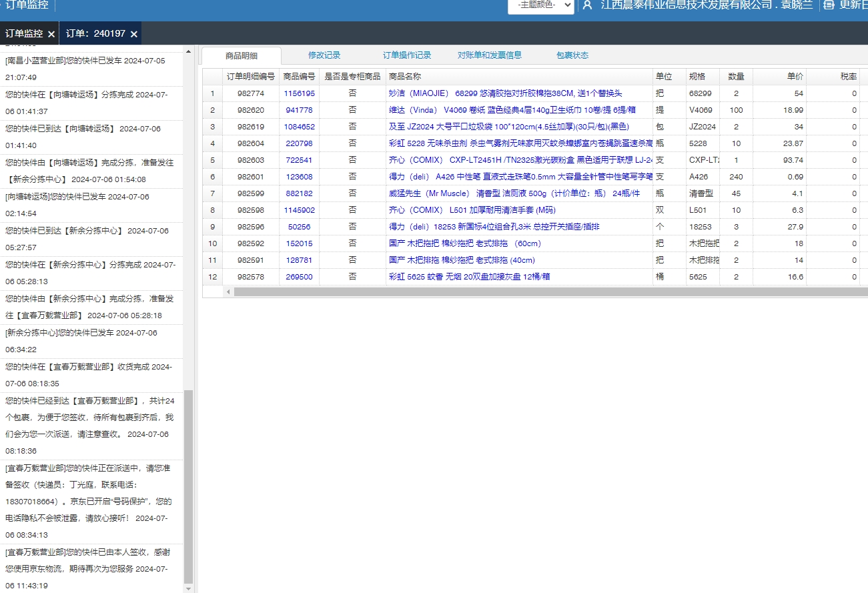The width and height of the screenshot is (868, 593).
Task: Open the 得力 18253 插座 product link
Action: click(494, 227)
